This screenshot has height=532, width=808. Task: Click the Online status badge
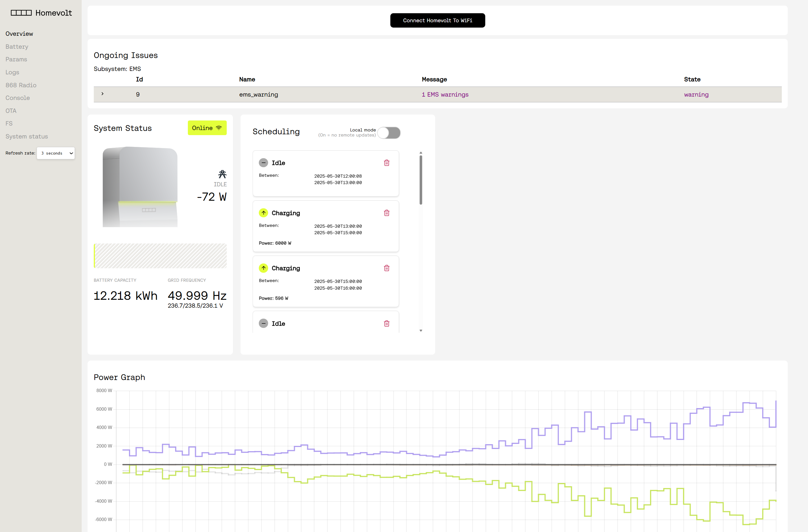click(x=207, y=128)
